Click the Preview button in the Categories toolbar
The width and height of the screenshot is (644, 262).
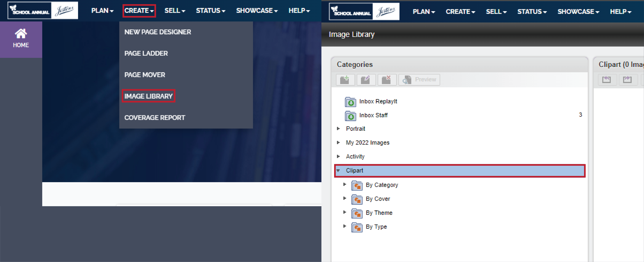(419, 80)
